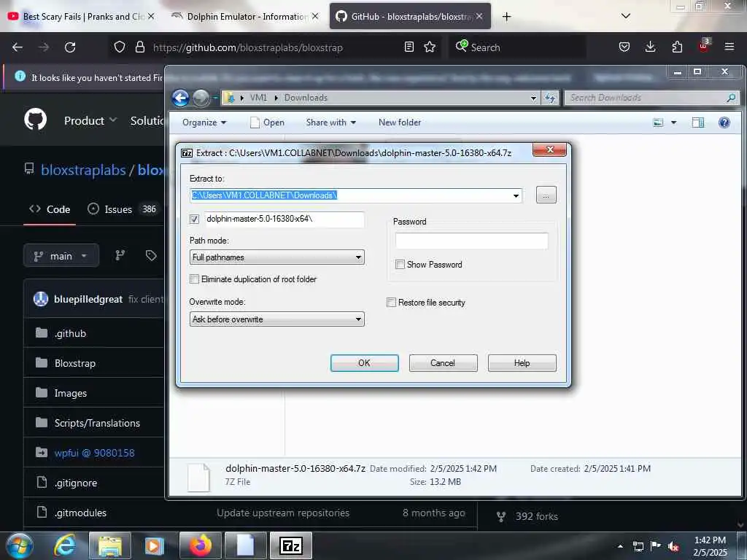Change Explorer view icon
Image resolution: width=747 pixels, height=560 pixels.
(x=659, y=122)
